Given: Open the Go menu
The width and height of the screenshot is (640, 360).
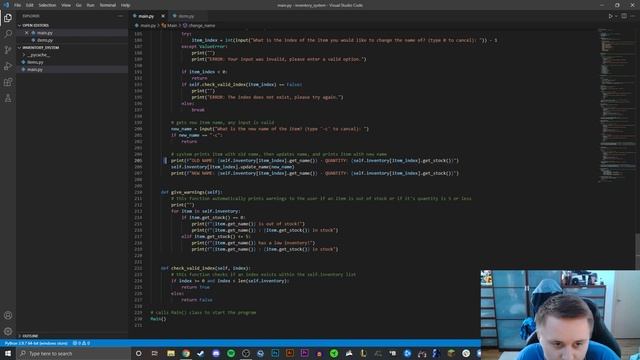Looking at the screenshot, I should tap(78, 5).
